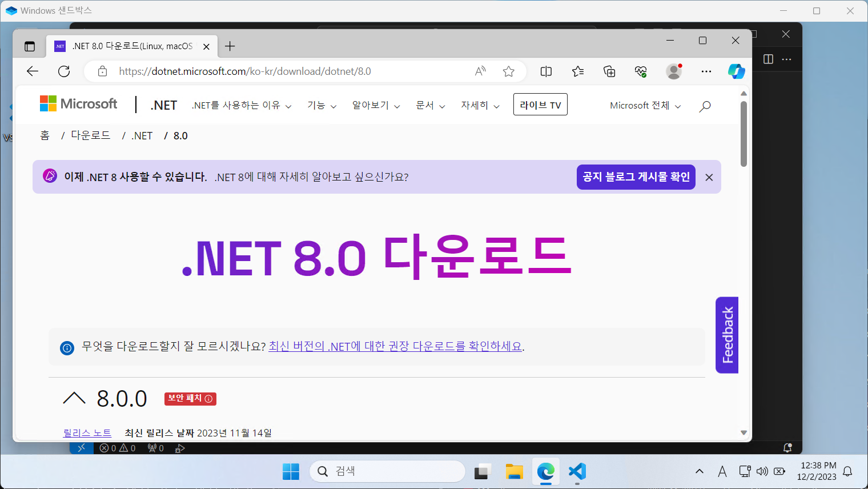This screenshot has width=868, height=489.
Task: Open the site search magnifier icon
Action: tap(705, 106)
